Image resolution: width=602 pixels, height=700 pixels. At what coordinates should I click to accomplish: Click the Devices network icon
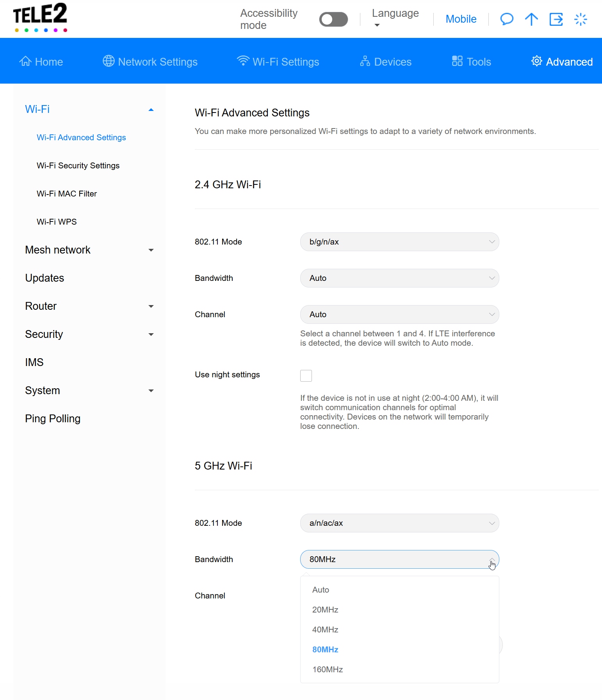365,61
